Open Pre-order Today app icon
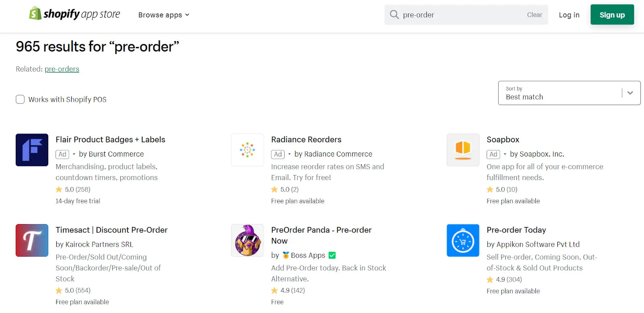This screenshot has height=313, width=644. pos(463,240)
